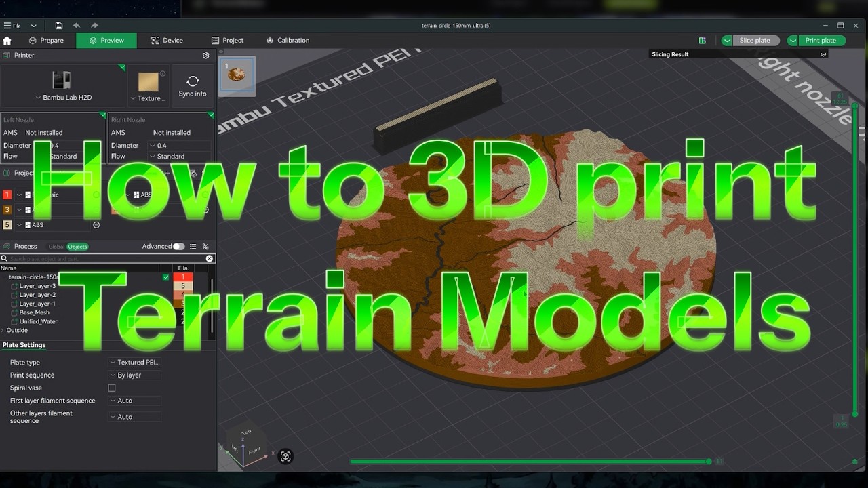
Task: Remove filament 5 with minus icon
Action: [x=96, y=225]
